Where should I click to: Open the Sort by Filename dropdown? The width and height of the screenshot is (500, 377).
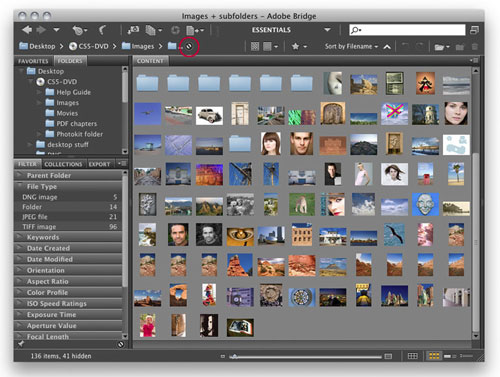[351, 46]
